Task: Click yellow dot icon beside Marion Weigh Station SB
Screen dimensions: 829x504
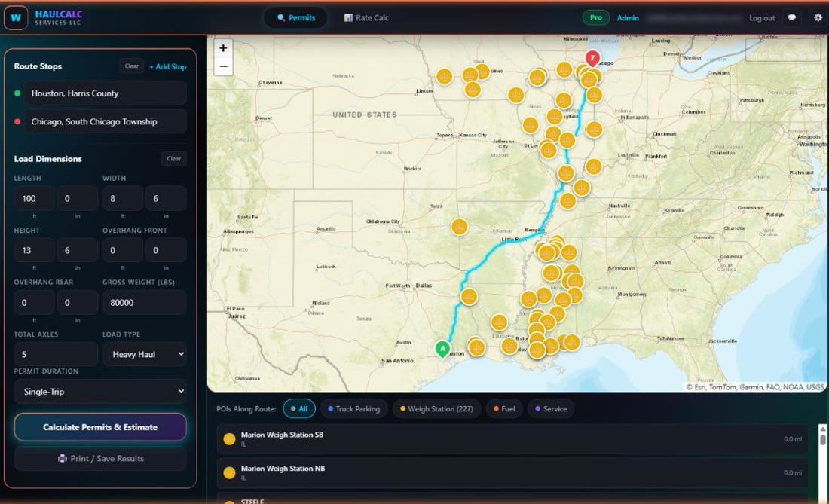Action: (x=229, y=439)
